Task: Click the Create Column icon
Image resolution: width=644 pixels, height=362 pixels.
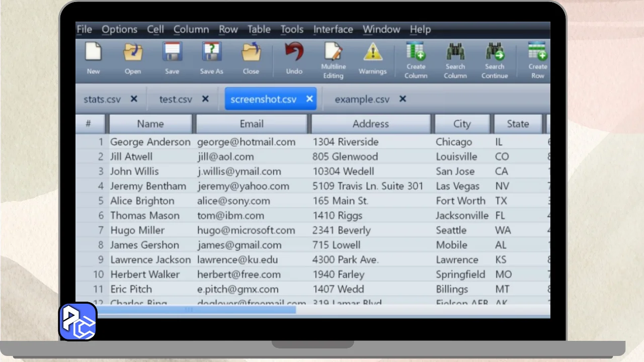Action: tap(416, 52)
